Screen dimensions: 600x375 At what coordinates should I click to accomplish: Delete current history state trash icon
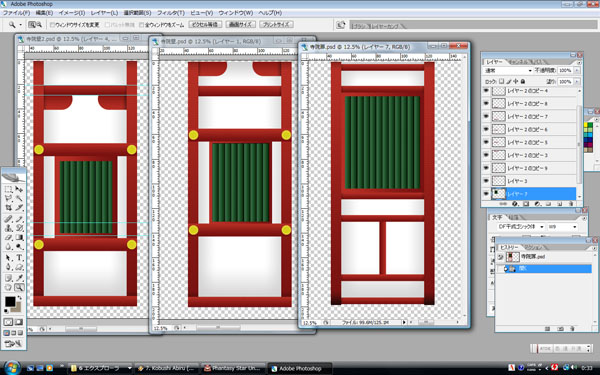pos(572,329)
